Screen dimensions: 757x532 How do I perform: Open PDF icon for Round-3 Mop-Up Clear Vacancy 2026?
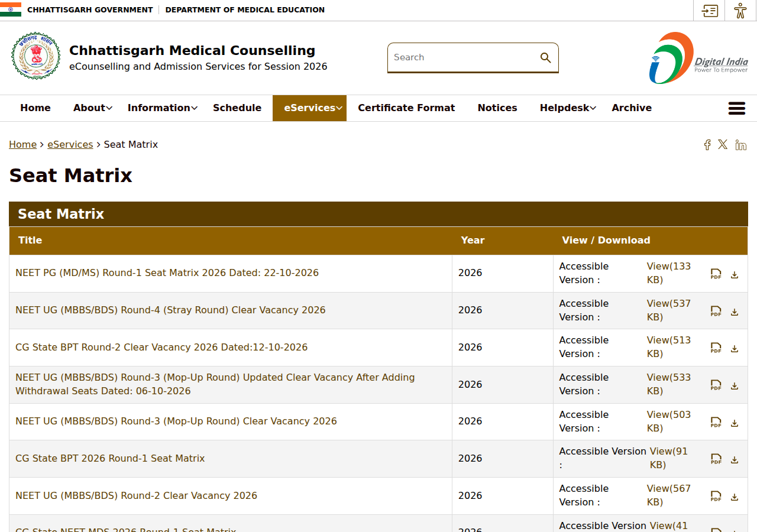(716, 423)
